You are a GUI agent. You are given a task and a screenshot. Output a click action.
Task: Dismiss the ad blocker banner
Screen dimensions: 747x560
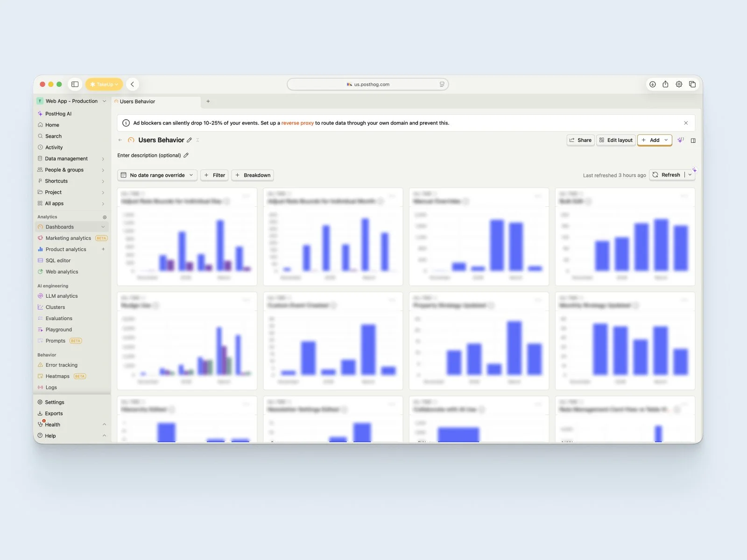click(686, 123)
